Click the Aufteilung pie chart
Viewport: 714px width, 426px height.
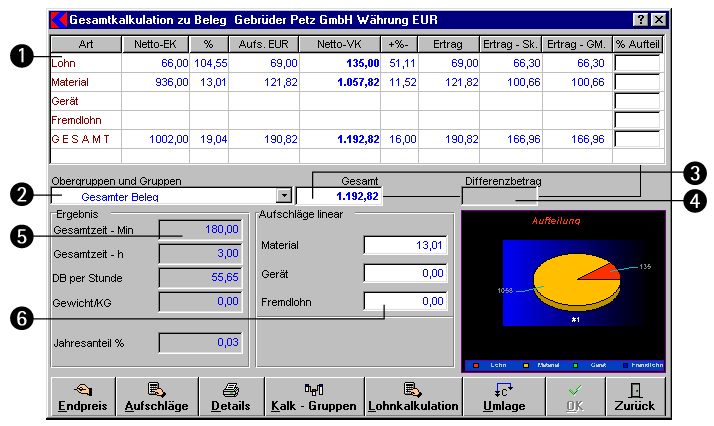[x=576, y=284]
